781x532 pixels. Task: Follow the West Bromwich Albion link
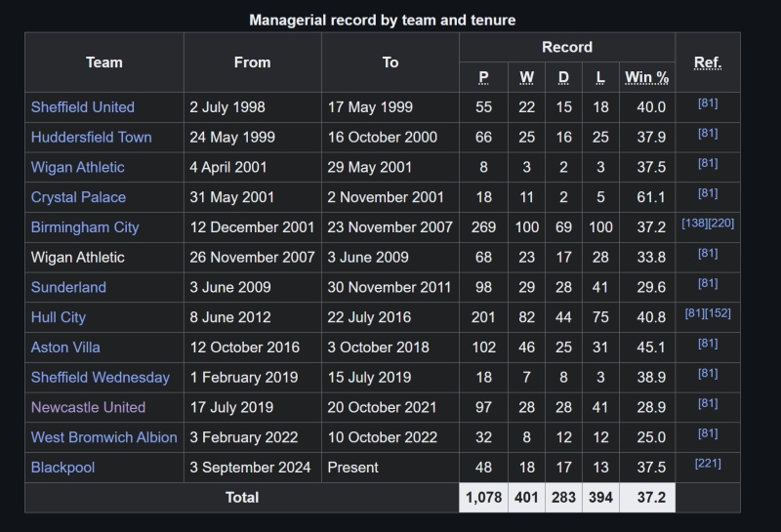[x=104, y=437]
